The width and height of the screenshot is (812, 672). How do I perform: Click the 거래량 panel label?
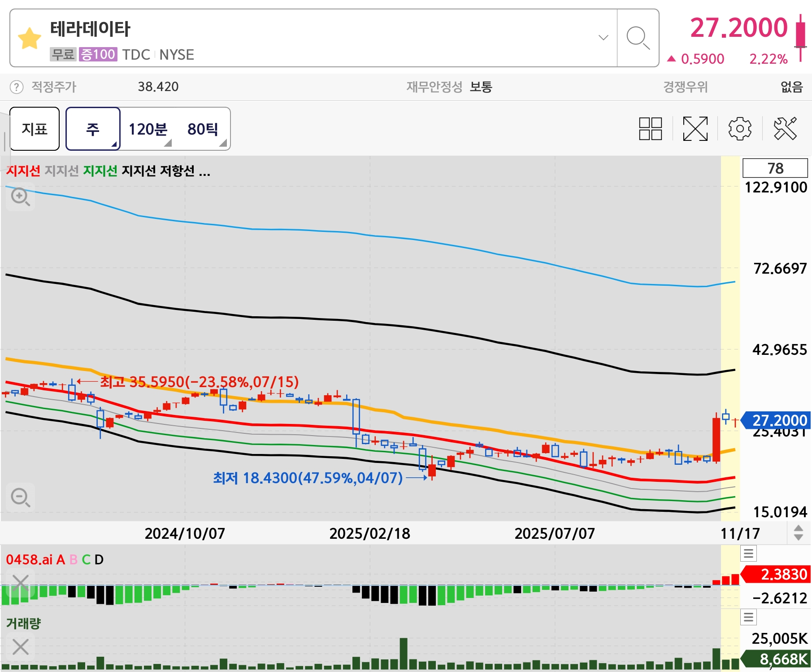(x=23, y=623)
